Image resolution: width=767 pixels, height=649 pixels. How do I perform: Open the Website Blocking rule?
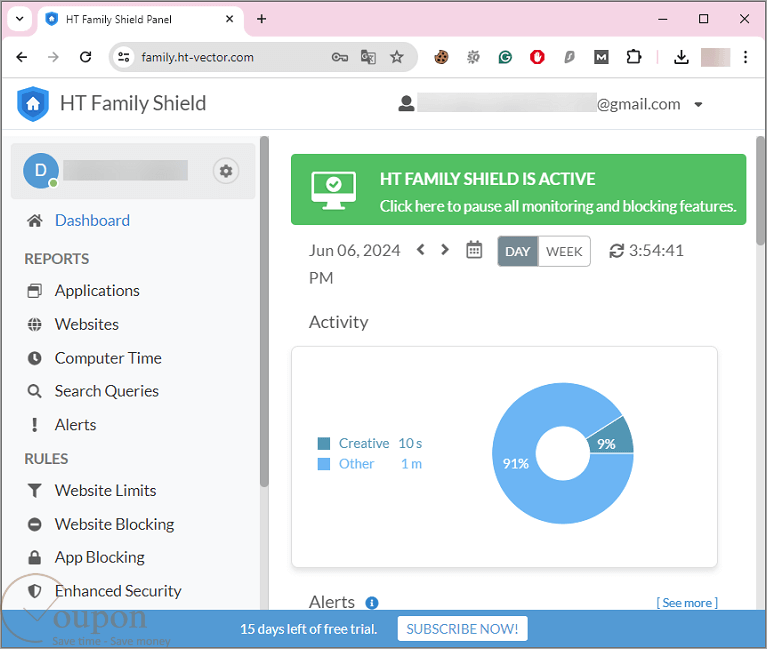pos(114,524)
